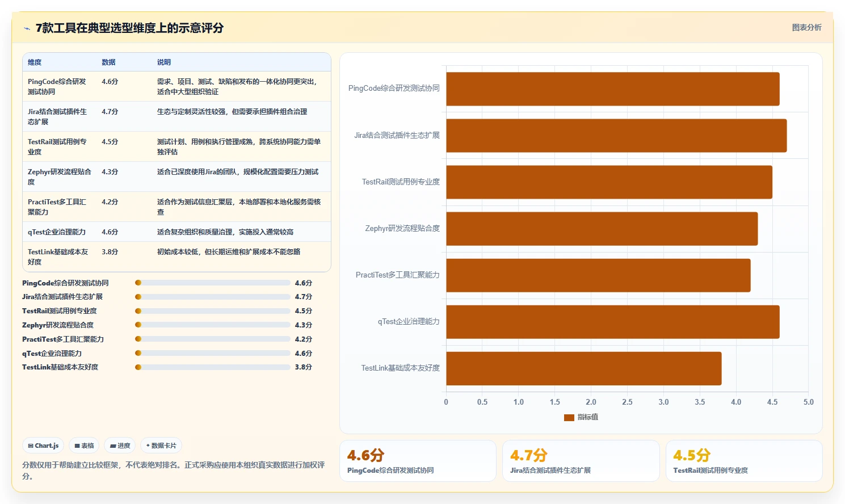This screenshot has height=504, width=845.
Task: Select the 进度 chip
Action: [120, 446]
